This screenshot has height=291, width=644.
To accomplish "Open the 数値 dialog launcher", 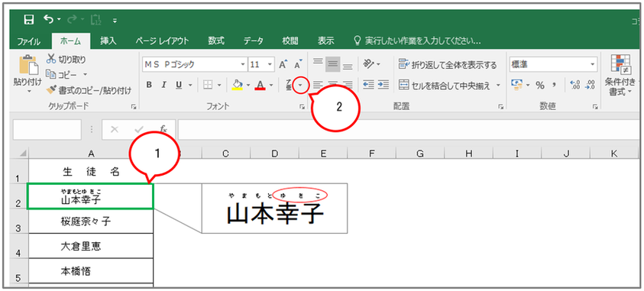I will click(594, 107).
